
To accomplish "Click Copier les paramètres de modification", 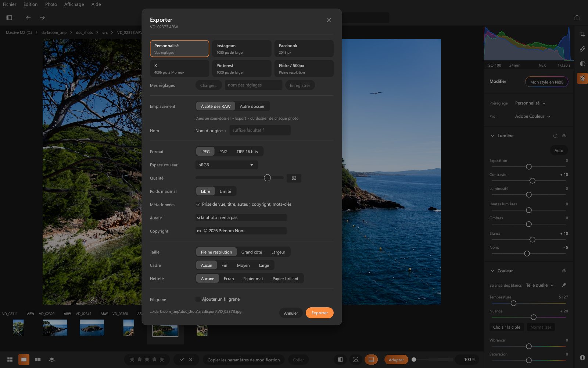I will pos(244,360).
